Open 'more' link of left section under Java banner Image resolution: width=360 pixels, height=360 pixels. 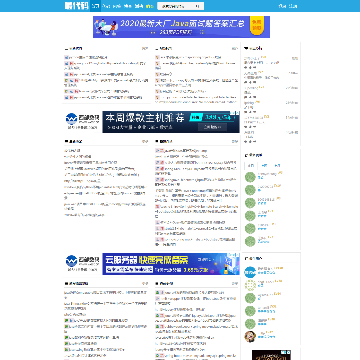pyautogui.click(x=145, y=49)
